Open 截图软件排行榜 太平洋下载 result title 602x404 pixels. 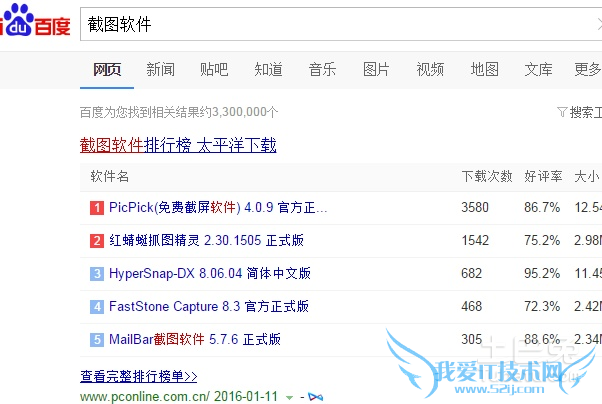[x=178, y=145]
